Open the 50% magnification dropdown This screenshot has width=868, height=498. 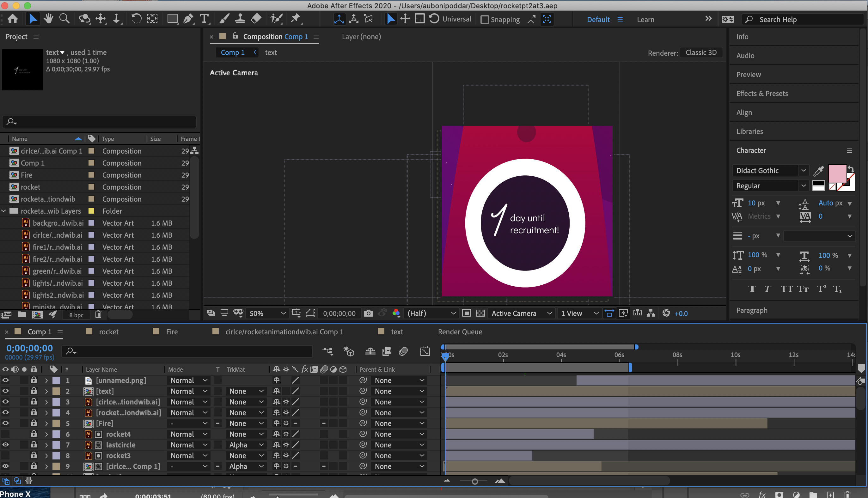[x=267, y=313]
